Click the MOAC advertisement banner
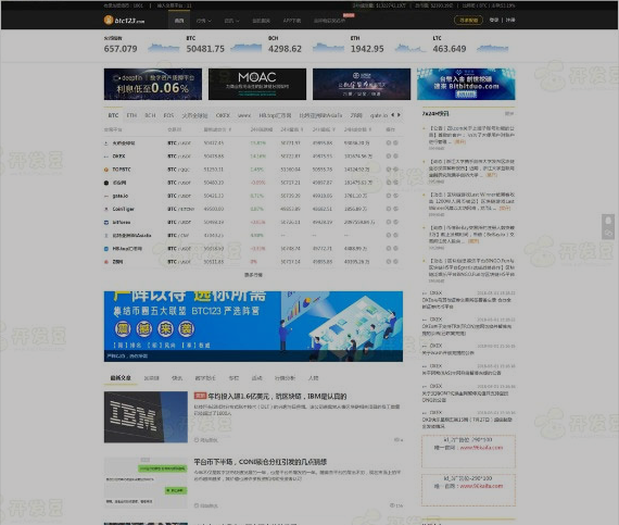Screen dimensions: 619x525 pos(257,84)
